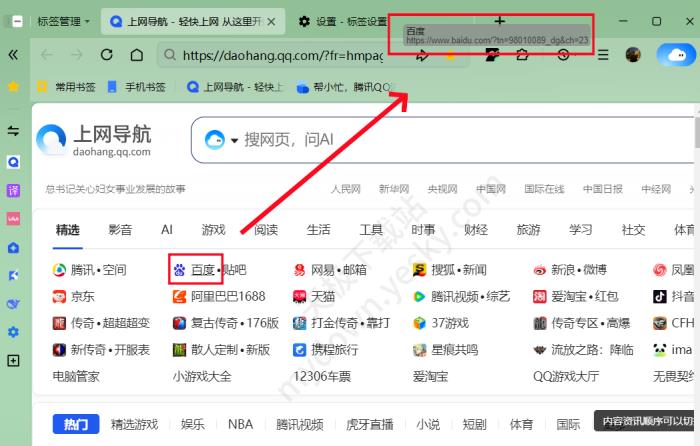Toggle the cloud assistant switch at top right
The image size is (700, 446).
point(678,55)
